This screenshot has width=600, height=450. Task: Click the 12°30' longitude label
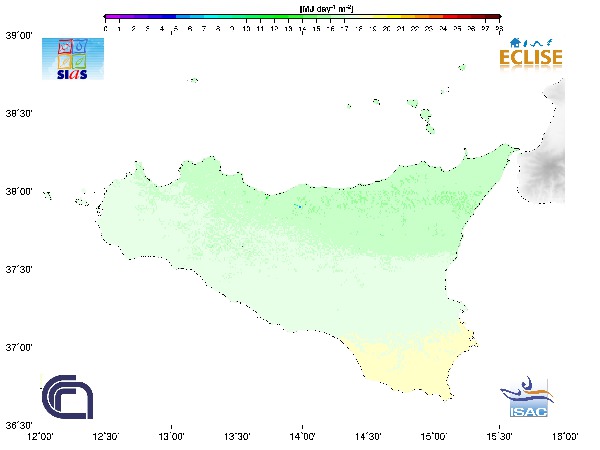click(x=106, y=436)
